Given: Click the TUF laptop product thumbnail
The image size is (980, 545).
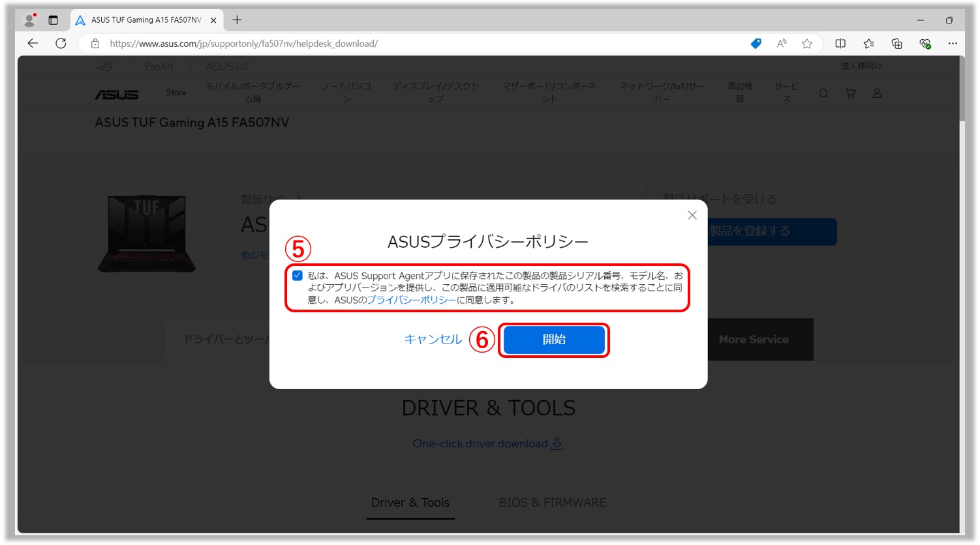Looking at the screenshot, I should (x=146, y=233).
